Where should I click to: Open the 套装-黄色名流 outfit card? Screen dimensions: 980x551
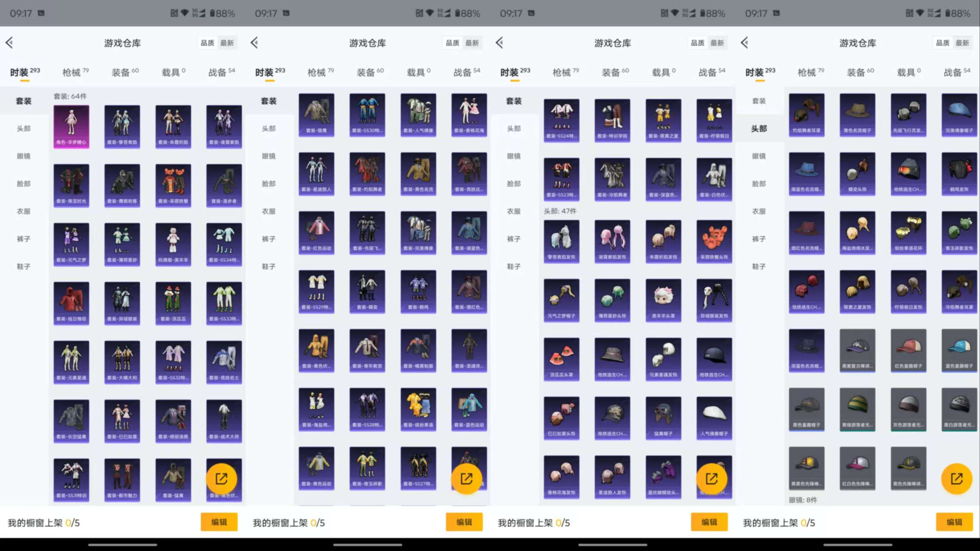pos(418,174)
